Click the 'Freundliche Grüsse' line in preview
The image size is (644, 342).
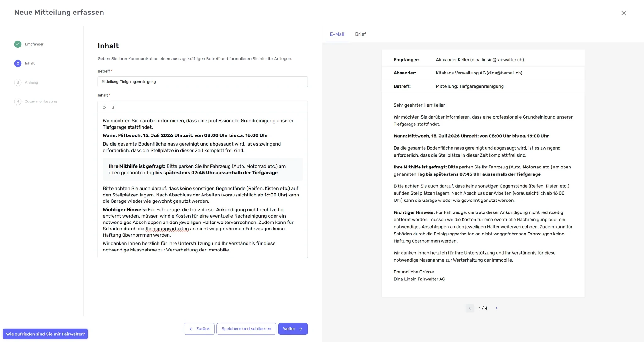pyautogui.click(x=414, y=272)
